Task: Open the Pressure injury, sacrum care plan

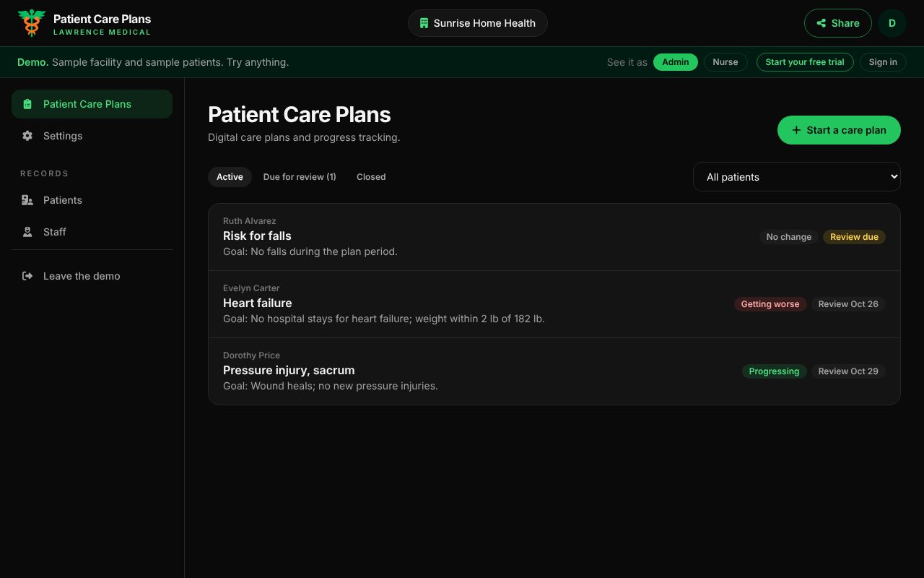Action: click(554, 371)
